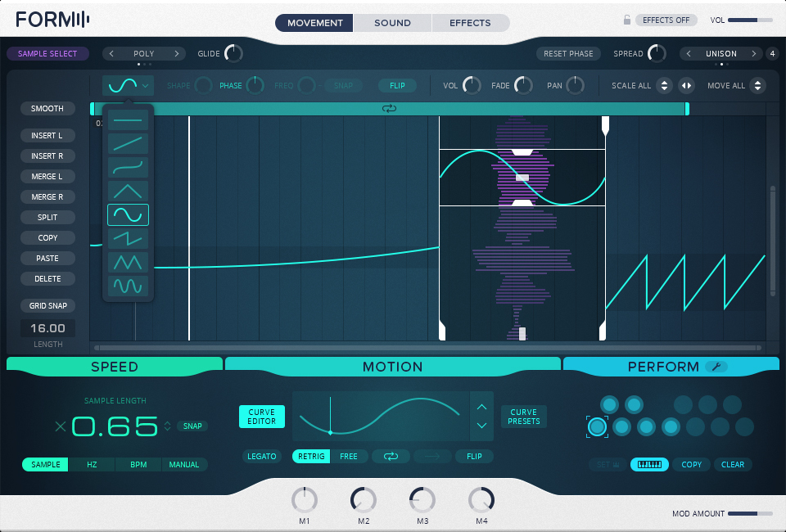Click the RESET PHASE button
786x532 pixels.
[568, 52]
